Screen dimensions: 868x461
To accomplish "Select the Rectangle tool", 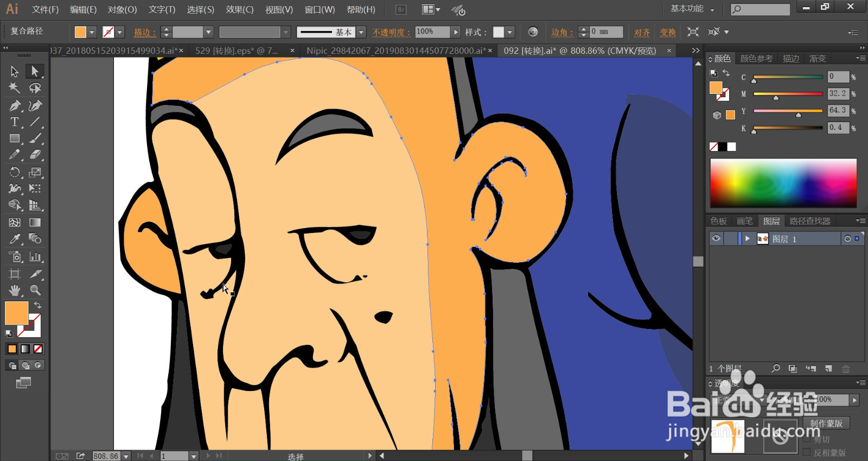I will tap(15, 138).
